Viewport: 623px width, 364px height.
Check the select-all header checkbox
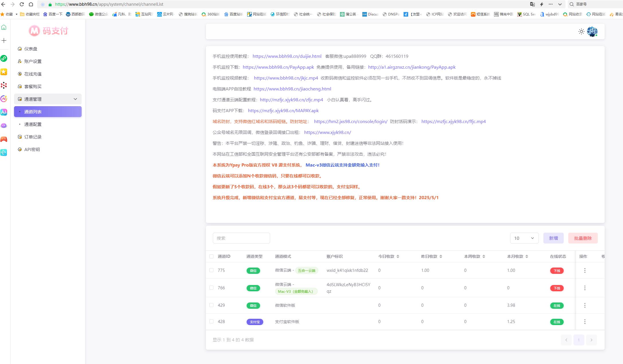click(x=211, y=256)
